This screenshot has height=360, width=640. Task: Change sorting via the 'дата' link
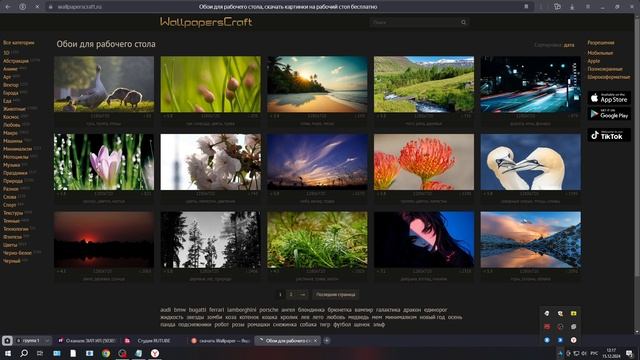point(569,45)
